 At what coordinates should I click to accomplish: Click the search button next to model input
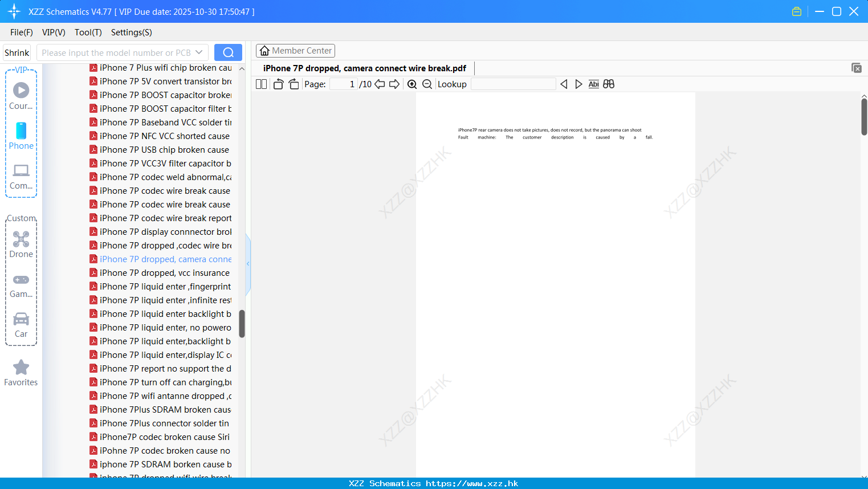tap(228, 52)
